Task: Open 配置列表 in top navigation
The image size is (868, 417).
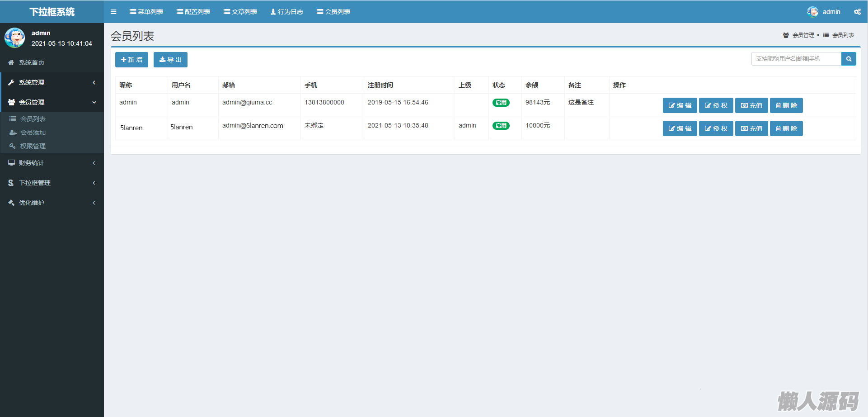Action: click(x=193, y=12)
